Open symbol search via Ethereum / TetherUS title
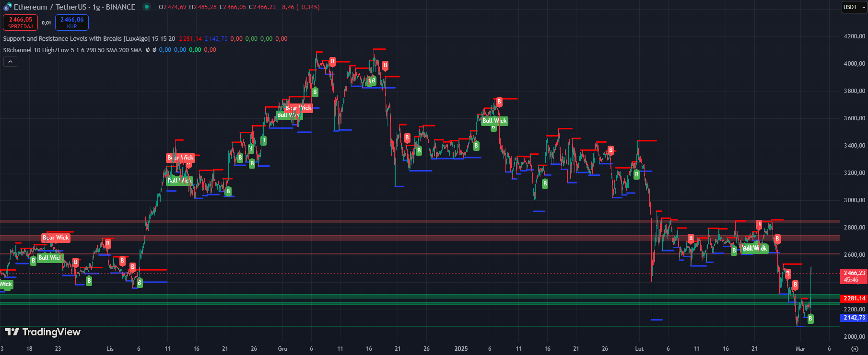Screen dimensions: 868x355 tap(74, 7)
